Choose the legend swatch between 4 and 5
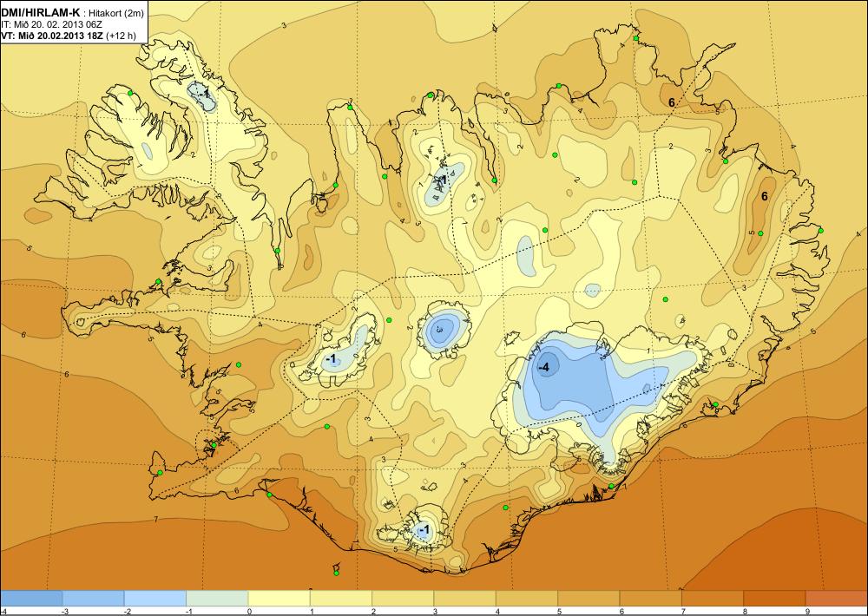Screen dimensions: 868x616 527,599
